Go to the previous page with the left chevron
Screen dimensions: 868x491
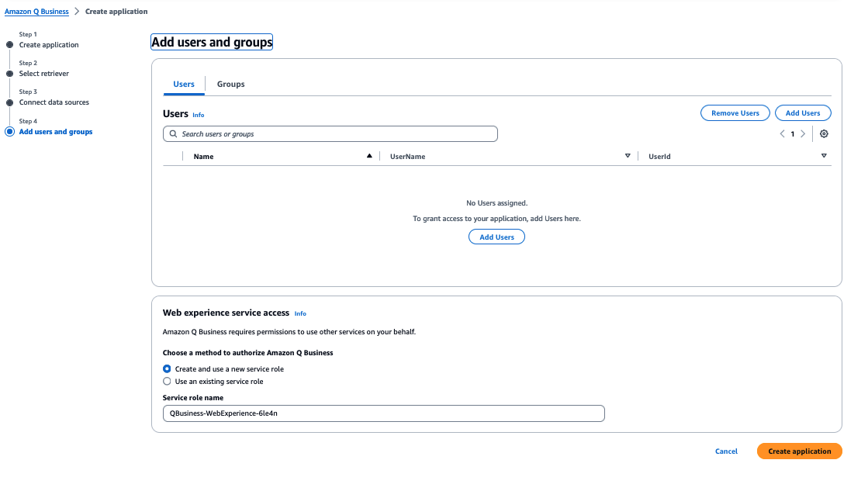[x=782, y=133]
